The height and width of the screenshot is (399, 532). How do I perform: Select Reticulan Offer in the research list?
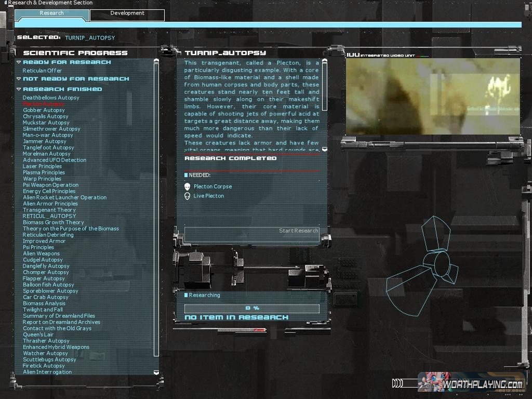pyautogui.click(x=42, y=71)
